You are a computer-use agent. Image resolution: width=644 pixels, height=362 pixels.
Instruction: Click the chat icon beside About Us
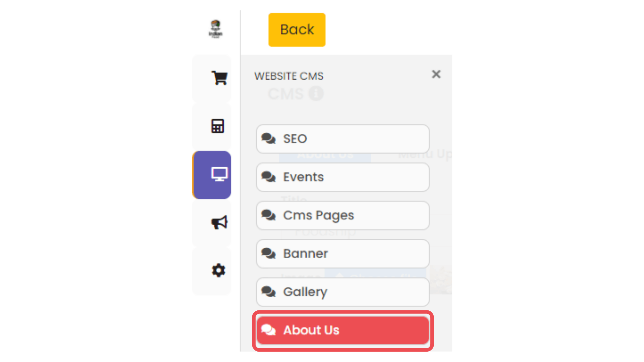(269, 330)
